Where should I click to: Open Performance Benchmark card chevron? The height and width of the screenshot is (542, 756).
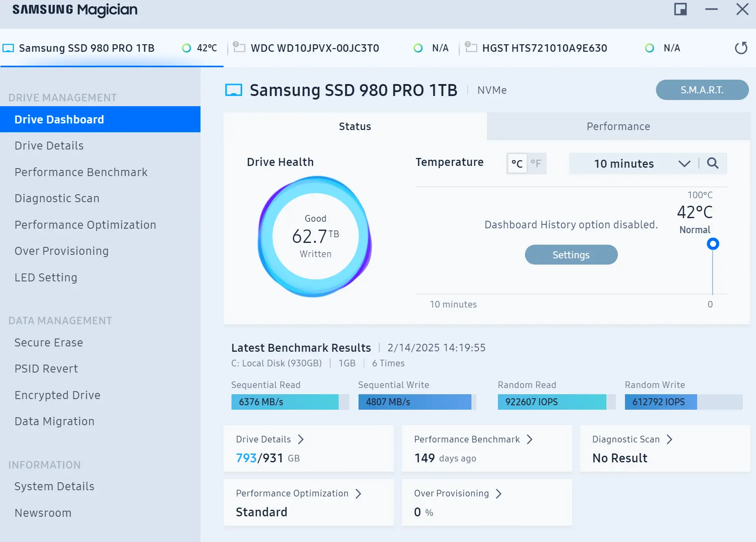[530, 439]
